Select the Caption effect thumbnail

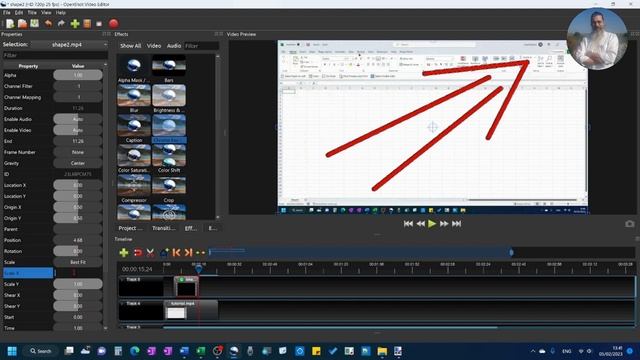tap(134, 126)
